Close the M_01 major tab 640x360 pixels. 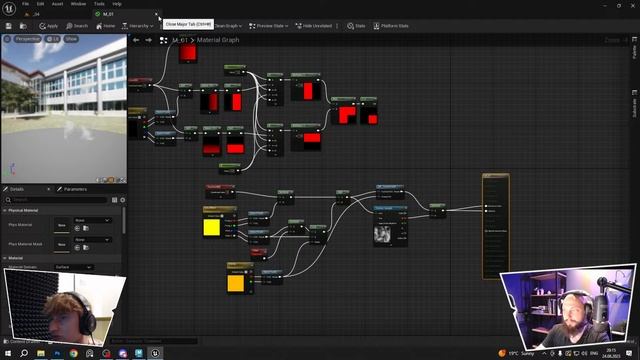click(x=156, y=14)
